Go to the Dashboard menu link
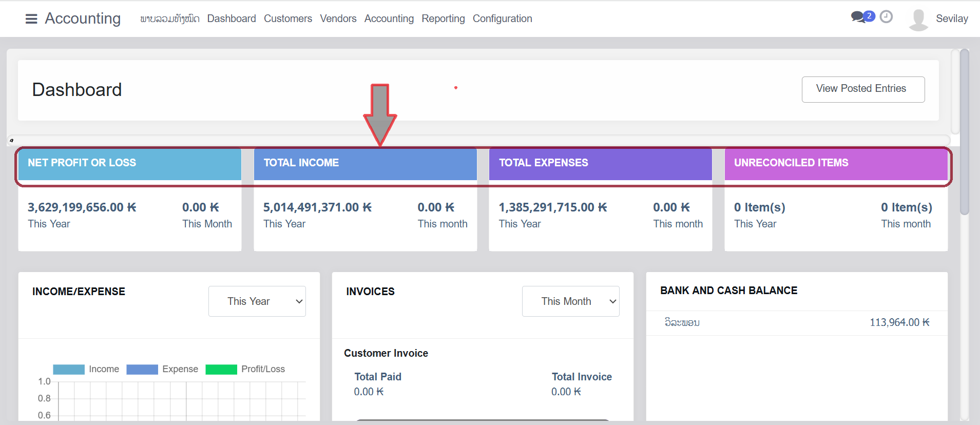 [x=232, y=19]
